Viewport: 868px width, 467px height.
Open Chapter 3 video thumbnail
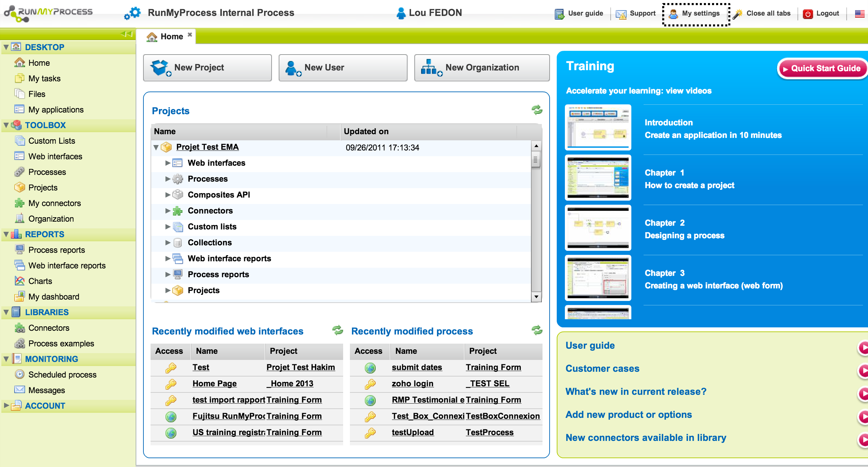point(598,278)
